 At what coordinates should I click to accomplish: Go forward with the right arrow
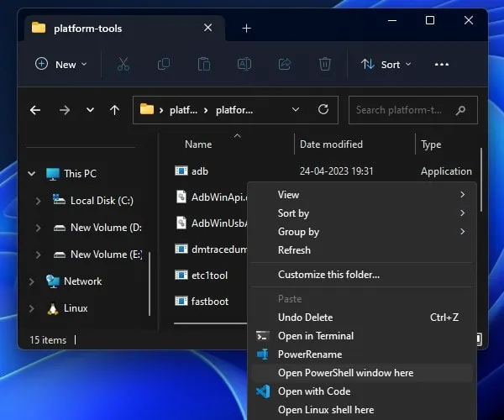coord(65,110)
